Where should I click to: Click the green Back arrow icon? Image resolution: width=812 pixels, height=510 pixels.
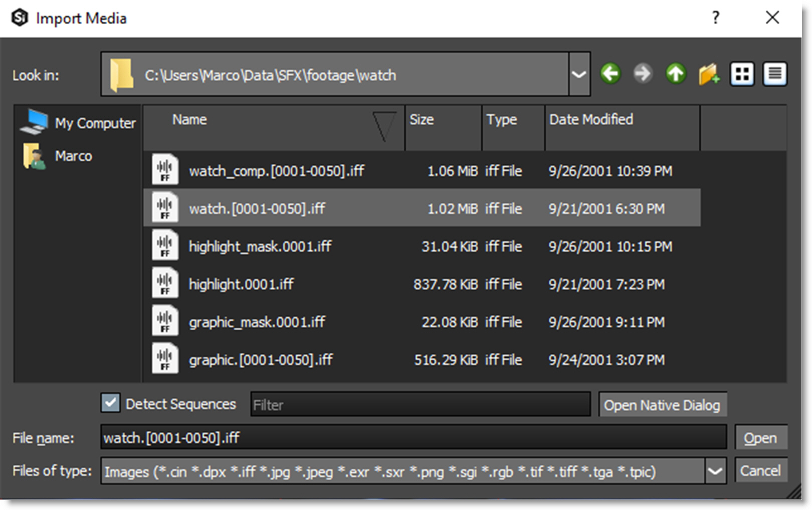click(610, 74)
